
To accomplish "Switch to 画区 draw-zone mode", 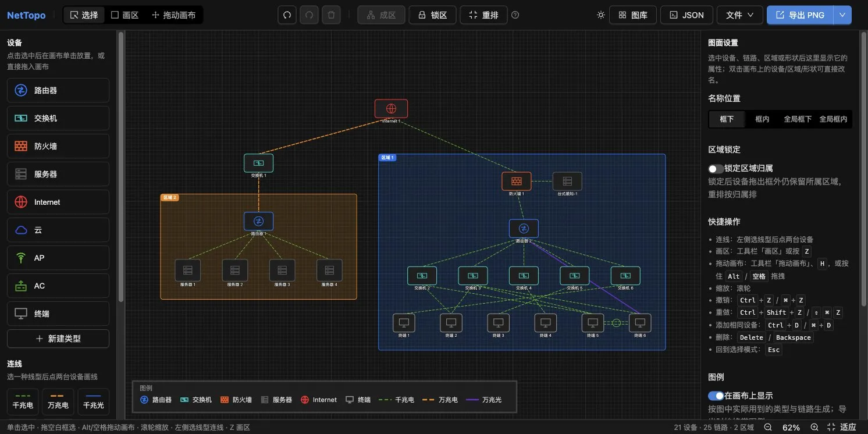I will 124,15.
